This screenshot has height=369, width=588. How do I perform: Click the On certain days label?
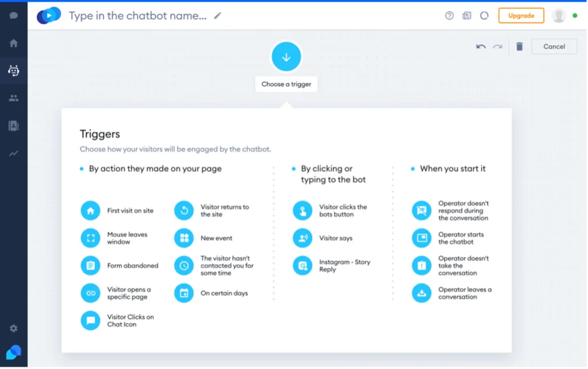click(225, 293)
